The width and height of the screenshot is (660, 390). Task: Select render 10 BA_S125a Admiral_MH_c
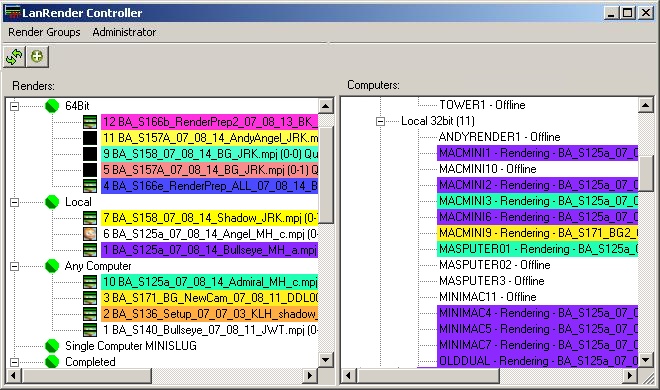point(210,282)
